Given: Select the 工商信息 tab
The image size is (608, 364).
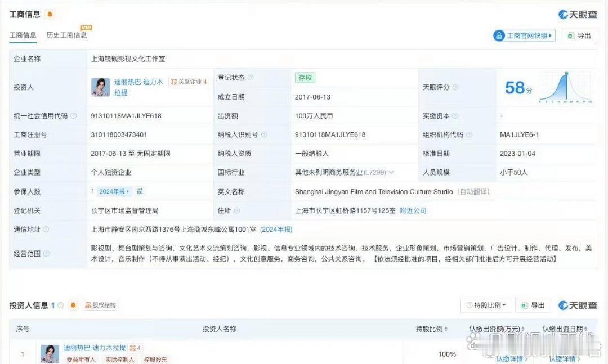Looking at the screenshot, I should click(23, 35).
